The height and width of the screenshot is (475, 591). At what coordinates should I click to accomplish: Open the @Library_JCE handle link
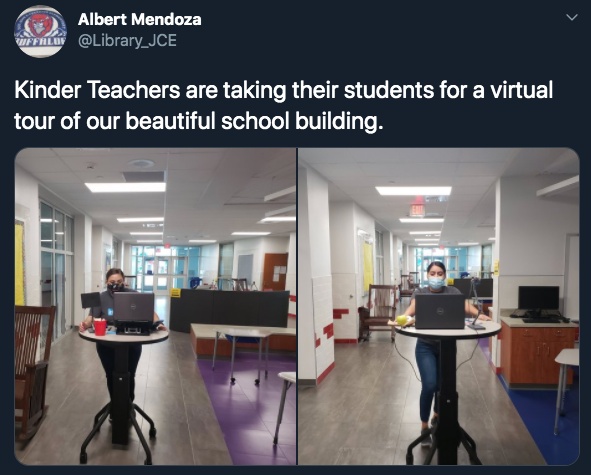click(x=127, y=40)
